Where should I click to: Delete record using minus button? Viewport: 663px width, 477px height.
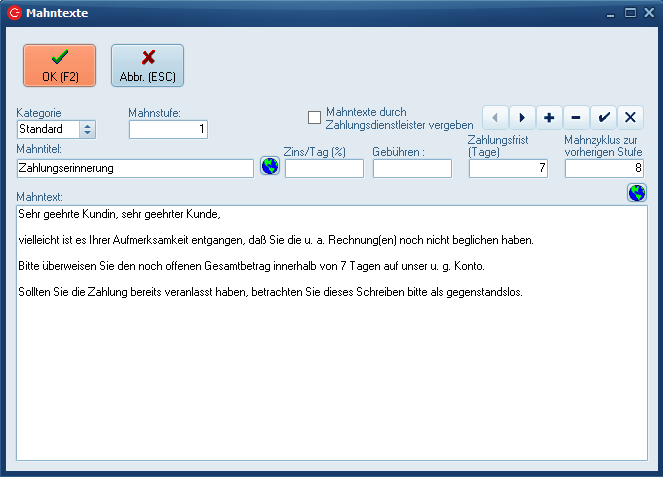coord(576,117)
